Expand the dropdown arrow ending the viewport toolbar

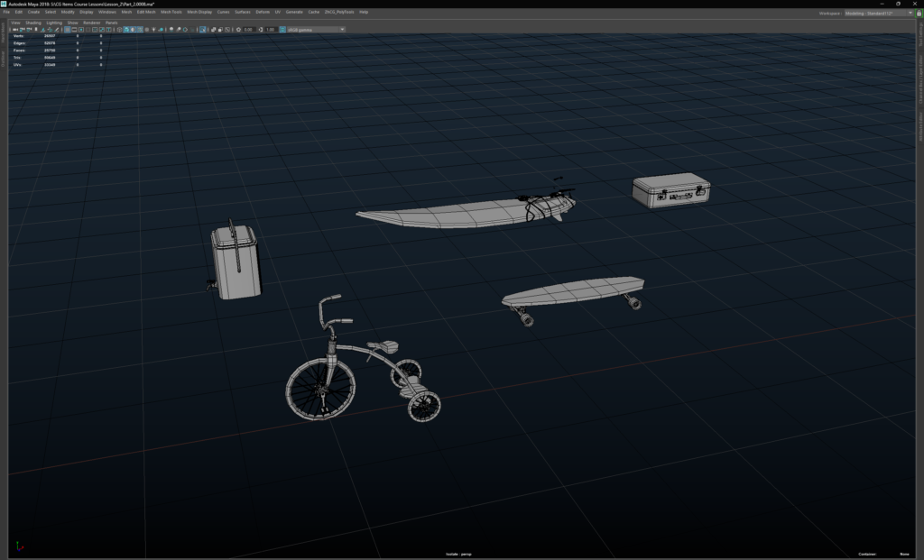point(342,29)
